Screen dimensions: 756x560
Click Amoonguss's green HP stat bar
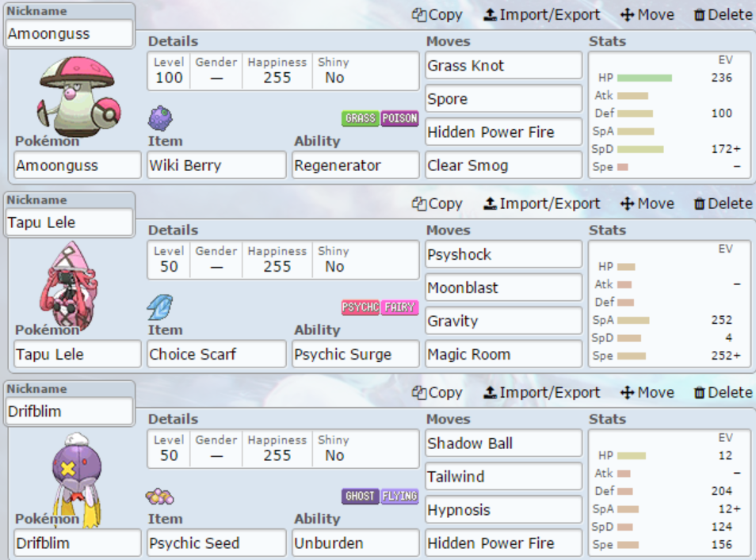click(x=644, y=78)
